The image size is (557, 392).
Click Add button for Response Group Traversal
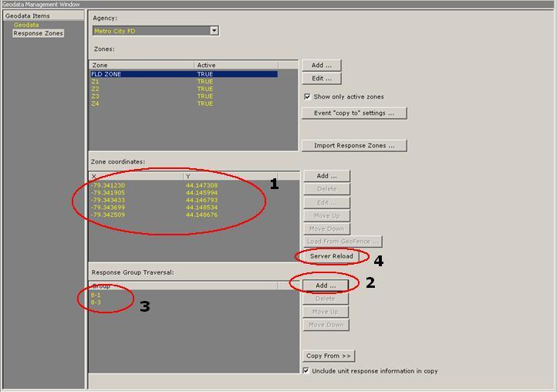(x=325, y=286)
